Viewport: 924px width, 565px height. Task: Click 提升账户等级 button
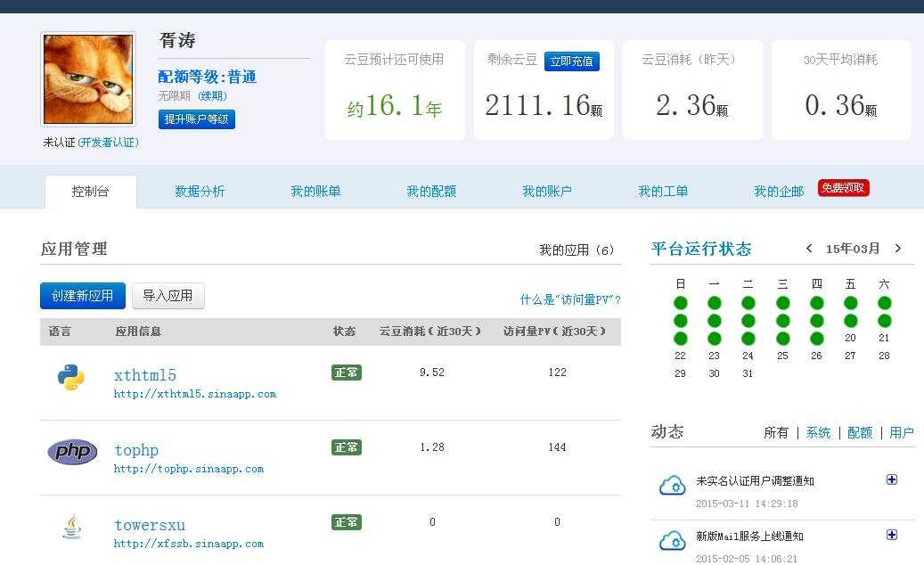tap(196, 119)
